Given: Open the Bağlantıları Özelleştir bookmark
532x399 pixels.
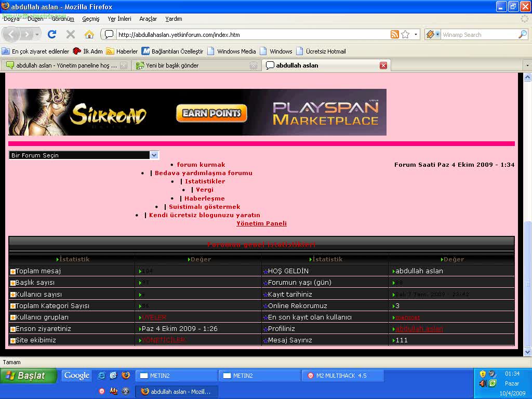Looking at the screenshot, I should tap(172, 51).
